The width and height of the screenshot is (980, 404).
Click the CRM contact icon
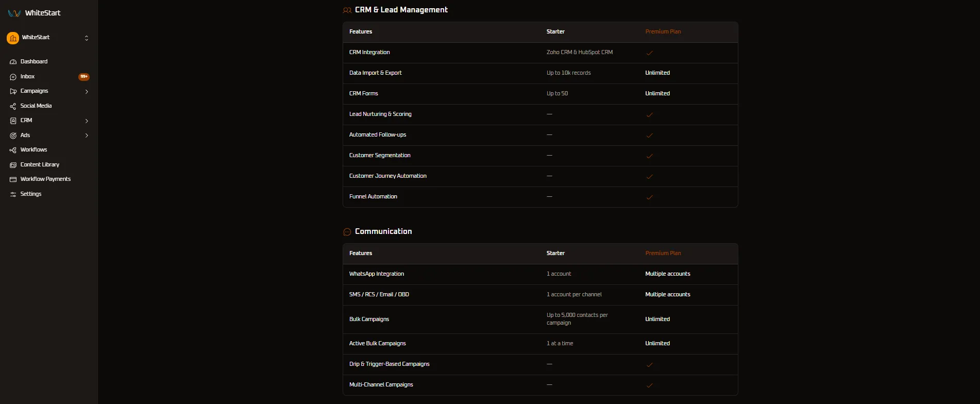coord(13,121)
